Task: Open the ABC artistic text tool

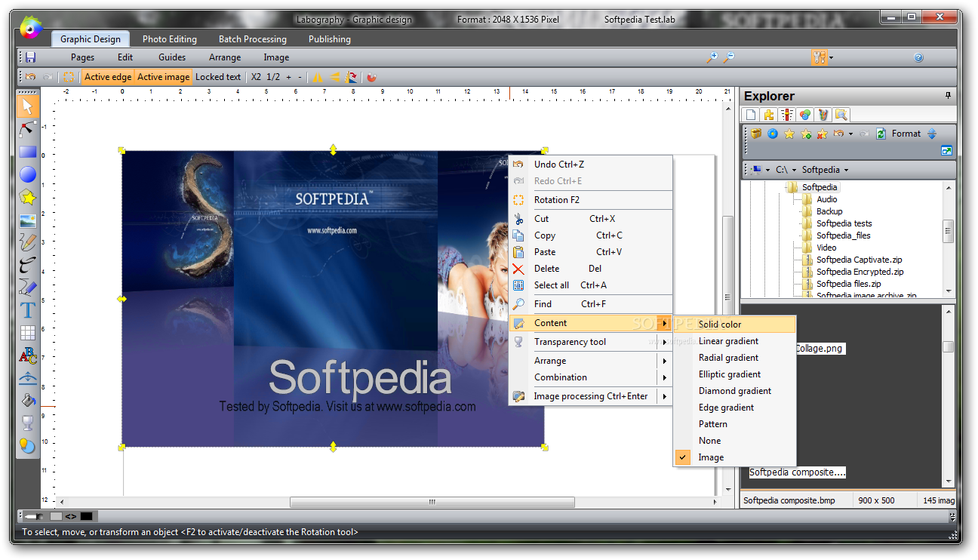Action: tap(28, 355)
